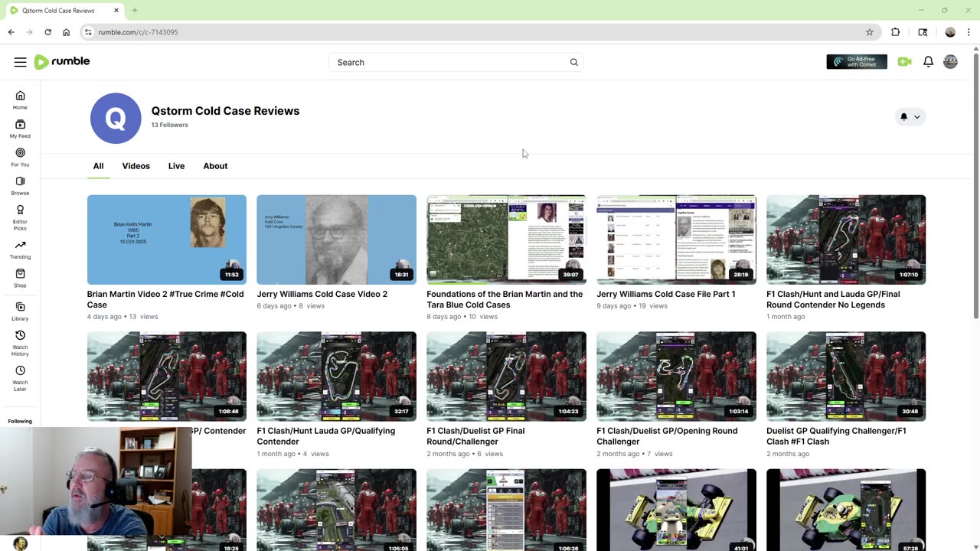Open the user avatar in the Rumble header
Viewport: 980px width, 551px height.
[950, 62]
